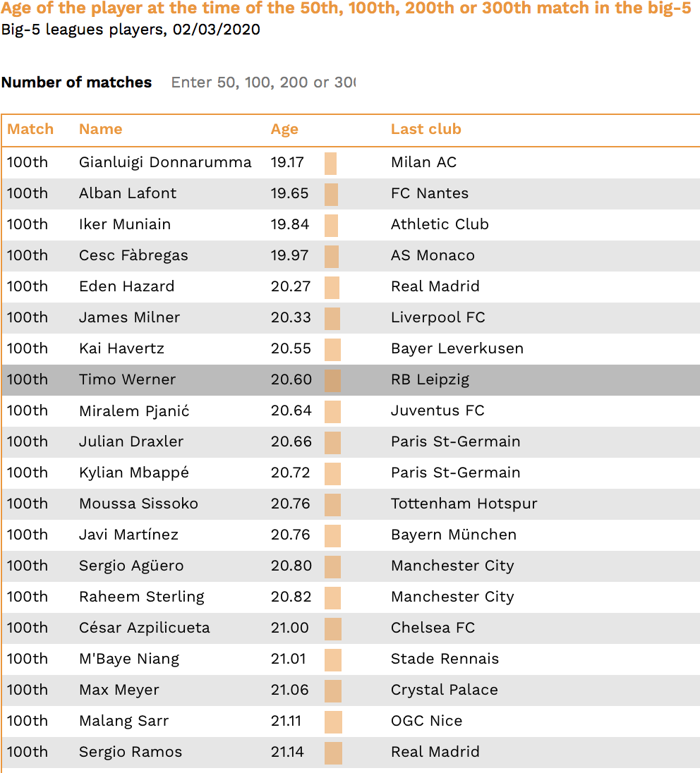Sort table by Match column header

30,129
